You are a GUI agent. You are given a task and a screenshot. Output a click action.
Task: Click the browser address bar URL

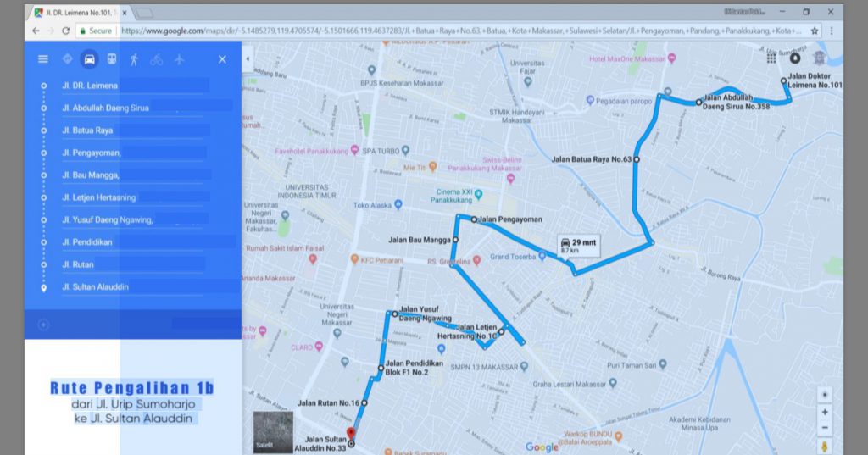pyautogui.click(x=460, y=31)
